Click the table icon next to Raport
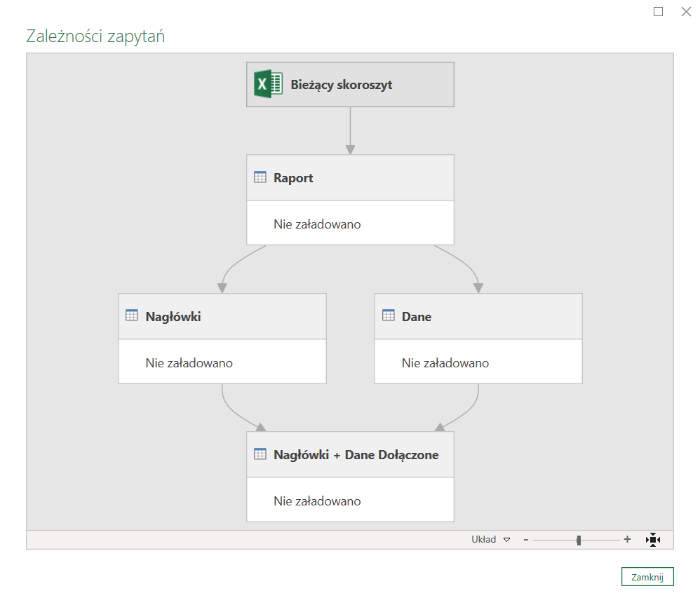The image size is (700, 612). pyautogui.click(x=260, y=177)
